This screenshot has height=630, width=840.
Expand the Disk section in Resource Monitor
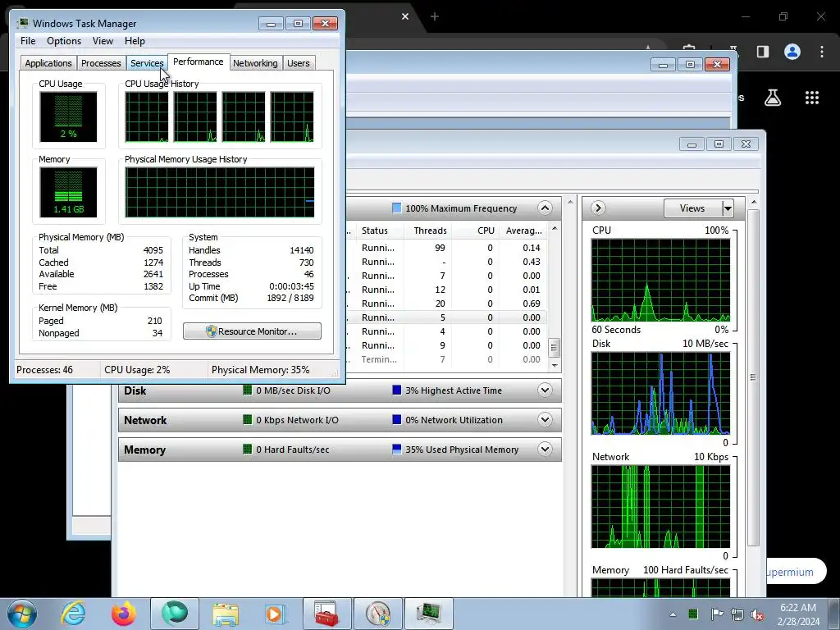tap(545, 390)
